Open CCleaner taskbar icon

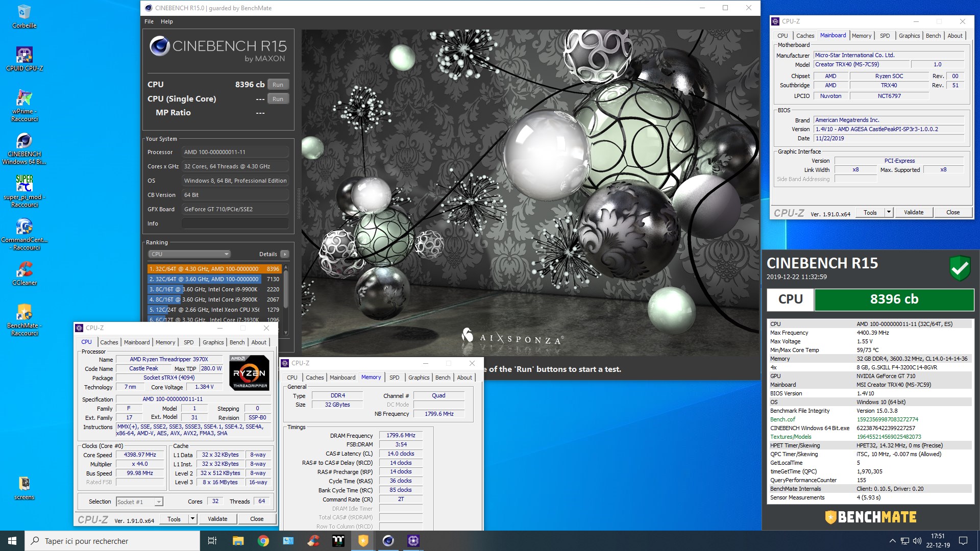click(x=313, y=541)
